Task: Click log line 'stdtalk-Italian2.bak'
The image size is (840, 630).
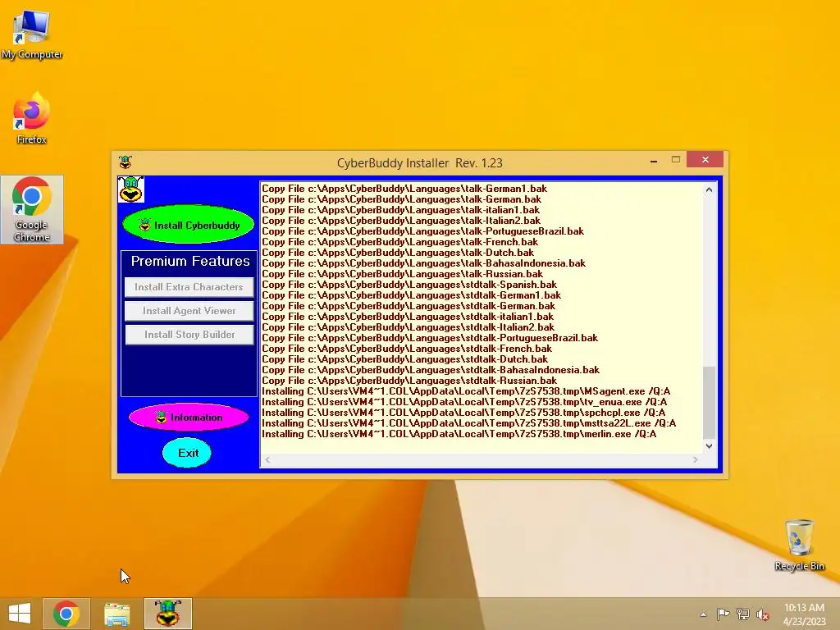Action: click(409, 326)
